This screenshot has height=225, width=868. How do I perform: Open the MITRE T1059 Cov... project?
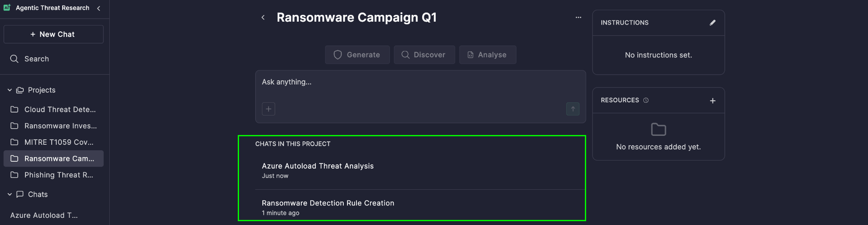pos(53,142)
